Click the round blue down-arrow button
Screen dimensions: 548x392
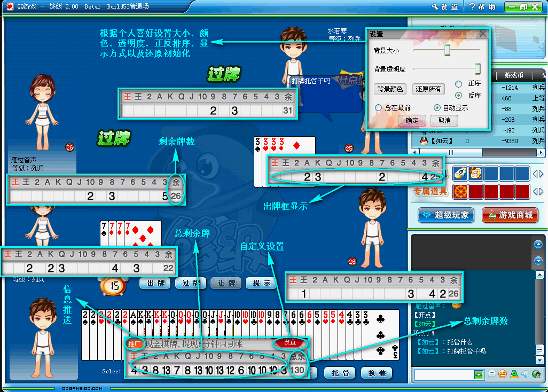point(538,260)
